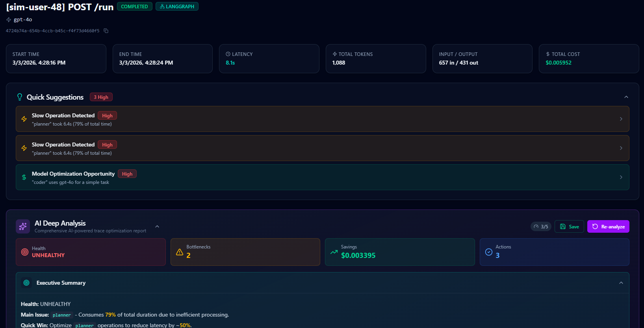Click the first Slow Operation bolt icon
Image resolution: width=644 pixels, height=328 pixels.
[x=24, y=119]
